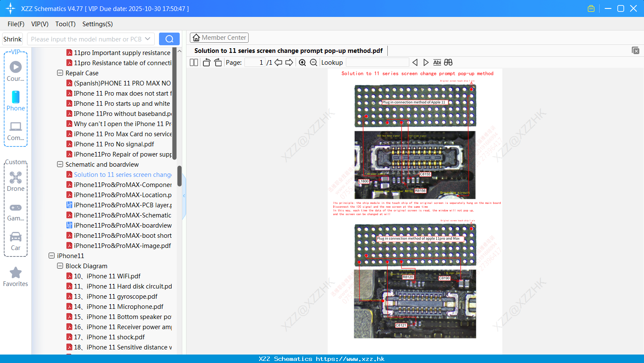Screen dimensions: 644x363
Task: Open 11pro Important supply resistance file
Action: pyautogui.click(x=119, y=53)
